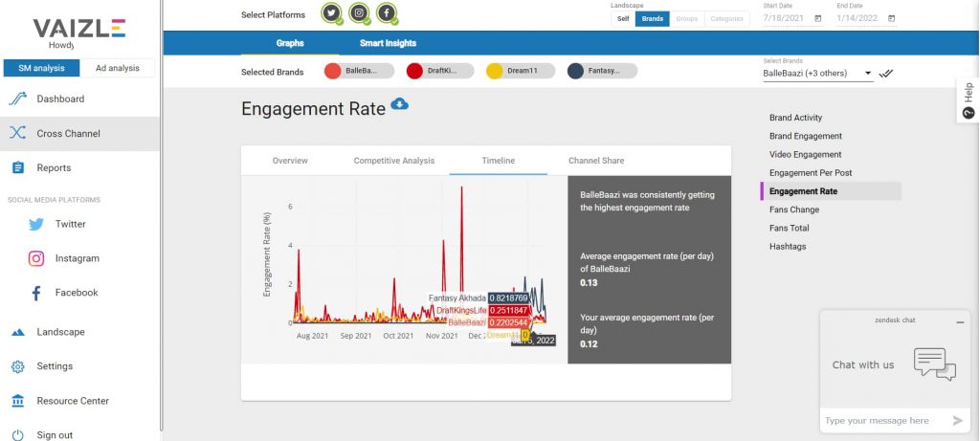Click the Instagram logo icon in sidebar
Screen dimensions: 980x441
click(x=36, y=258)
